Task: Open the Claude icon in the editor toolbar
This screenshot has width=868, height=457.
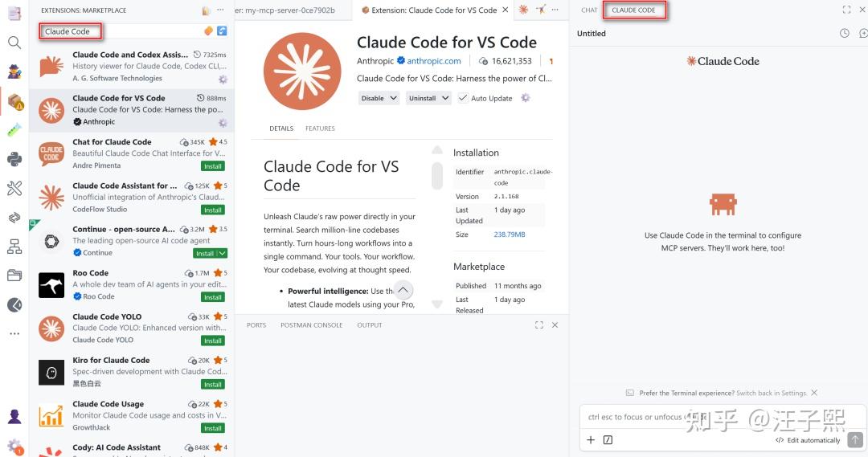Action: [523, 10]
